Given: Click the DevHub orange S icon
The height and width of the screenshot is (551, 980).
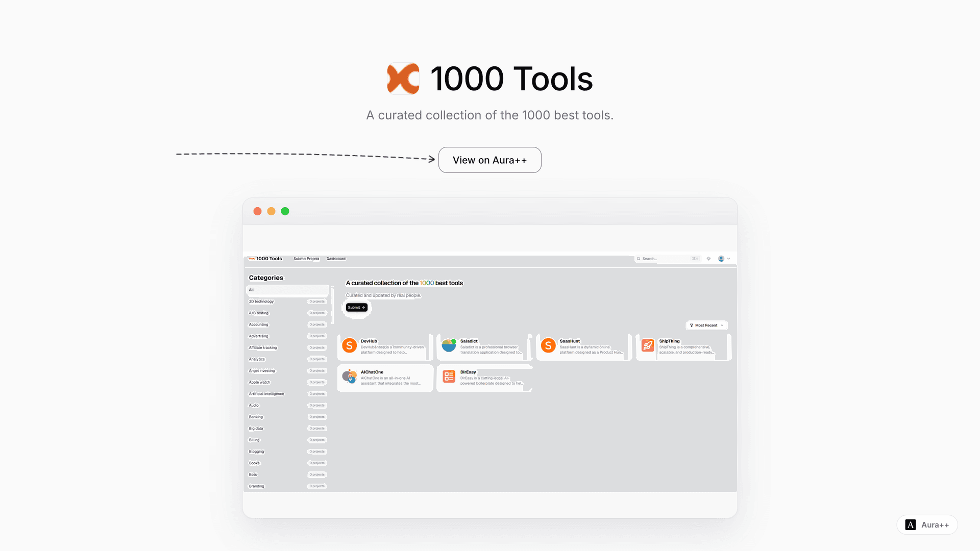Looking at the screenshot, I should 350,346.
